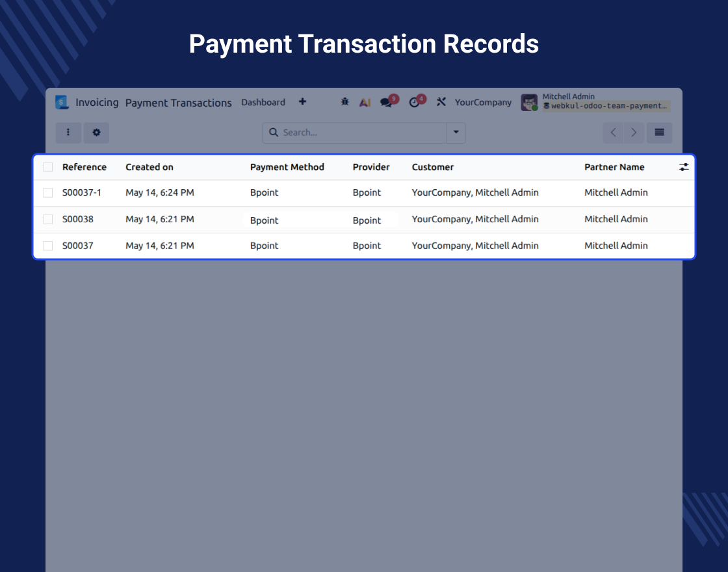Click the database name webkul-odoo-team-payment label
The width and height of the screenshot is (728, 572).
pyautogui.click(x=606, y=106)
